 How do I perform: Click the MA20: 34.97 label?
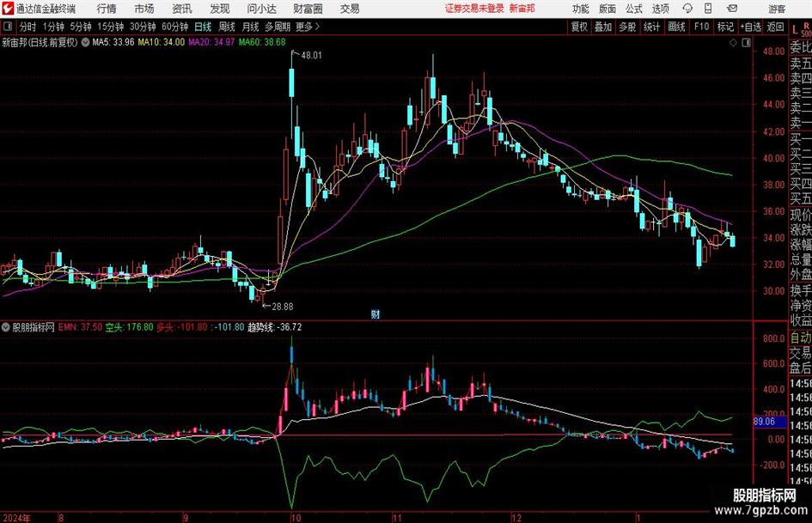211,42
